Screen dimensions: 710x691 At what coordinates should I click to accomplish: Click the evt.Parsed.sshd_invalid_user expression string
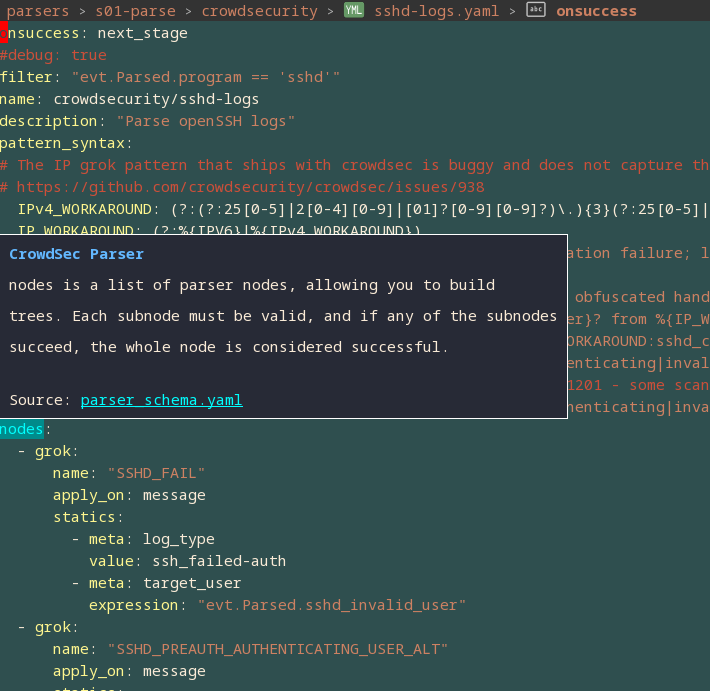coord(332,605)
